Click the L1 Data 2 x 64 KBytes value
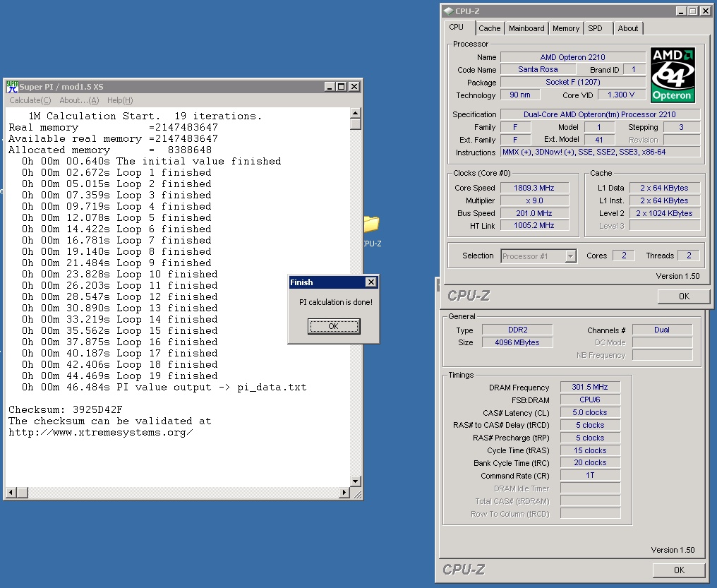Viewport: 717px width, 588px height. click(x=664, y=188)
